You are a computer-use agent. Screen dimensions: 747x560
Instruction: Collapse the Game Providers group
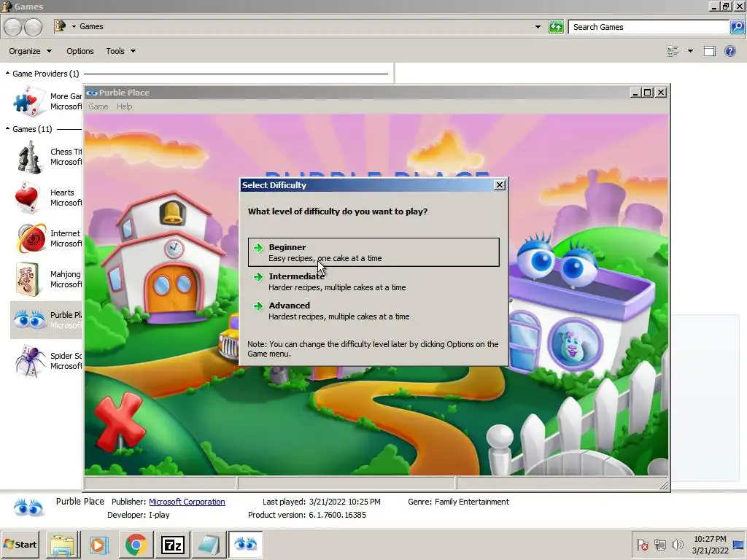[x=7, y=74]
